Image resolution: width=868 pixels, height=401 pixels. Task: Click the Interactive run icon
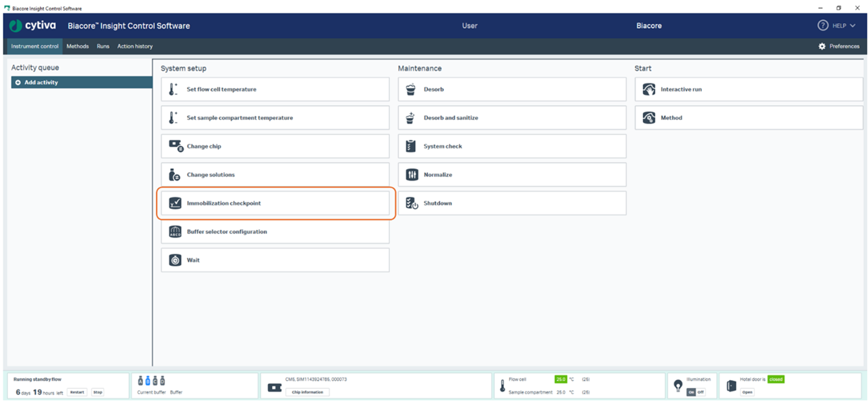point(649,89)
